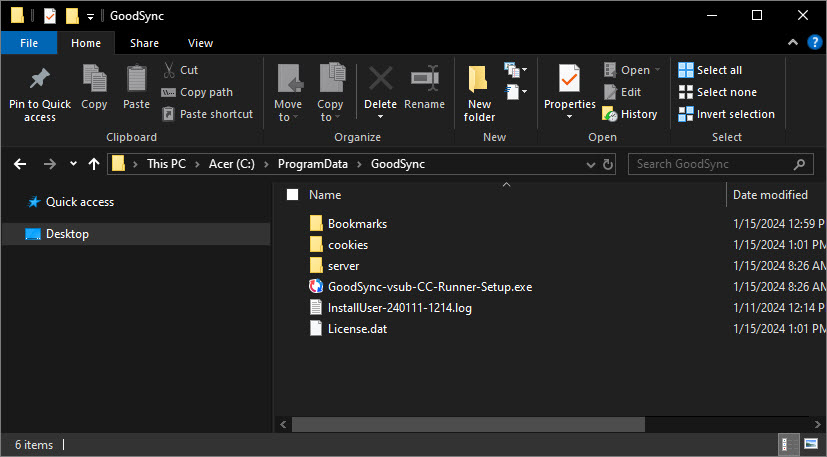Screen dimensions: 827x457
Task: Select the Bookmarks folder
Action: click(357, 224)
